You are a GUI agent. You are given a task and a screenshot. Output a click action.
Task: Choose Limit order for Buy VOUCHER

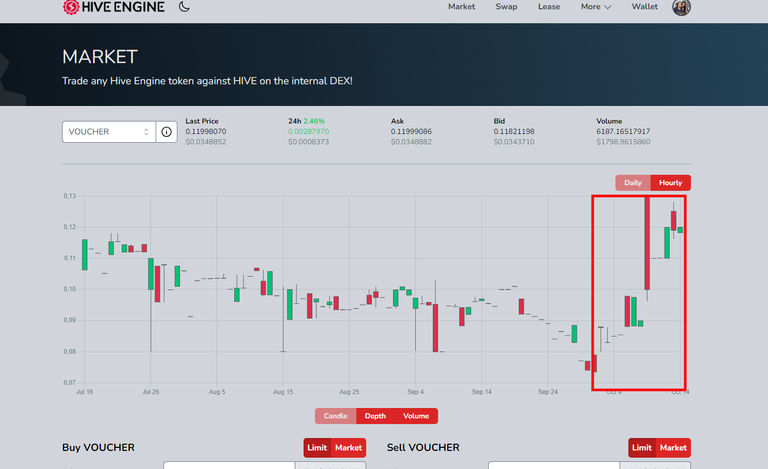[317, 447]
